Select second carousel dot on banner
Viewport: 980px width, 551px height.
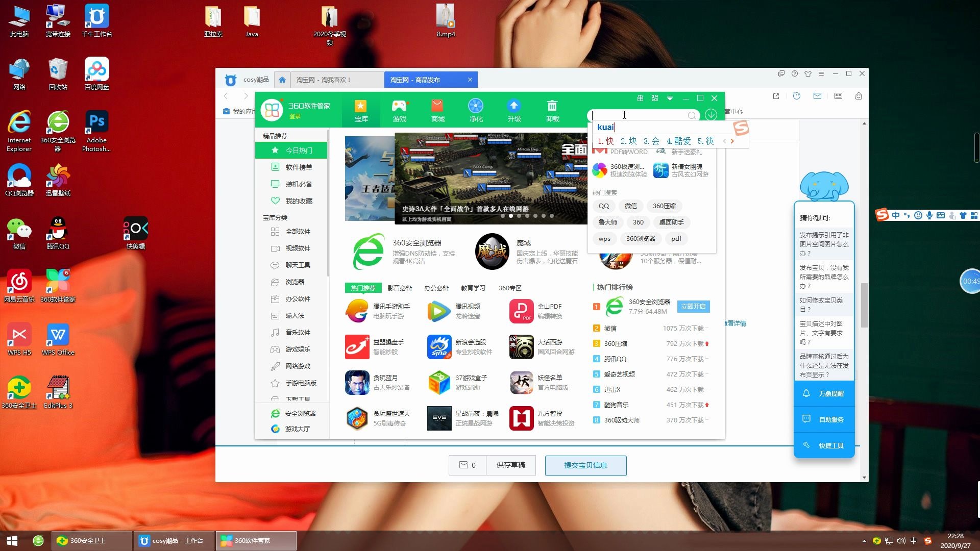[x=511, y=216]
